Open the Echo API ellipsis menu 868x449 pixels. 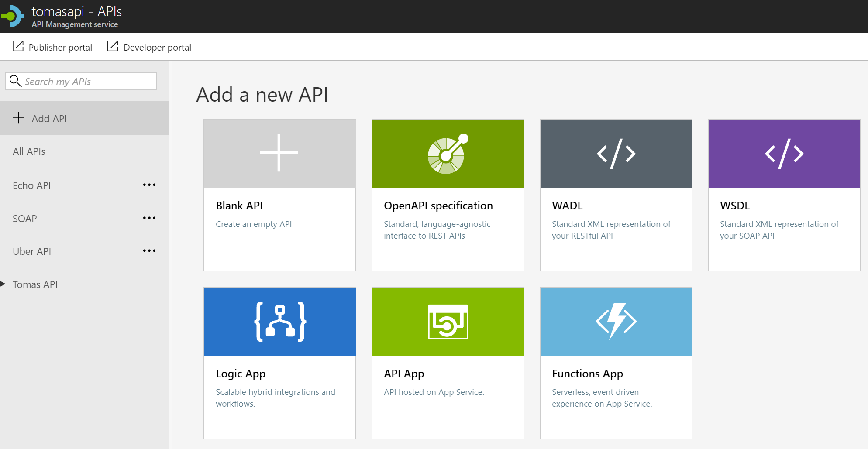149,185
